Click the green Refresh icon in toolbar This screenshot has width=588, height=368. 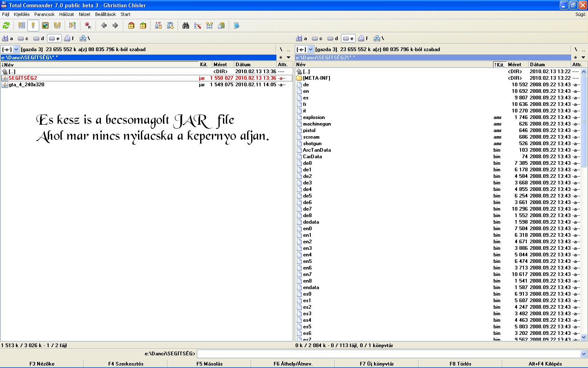[6, 26]
